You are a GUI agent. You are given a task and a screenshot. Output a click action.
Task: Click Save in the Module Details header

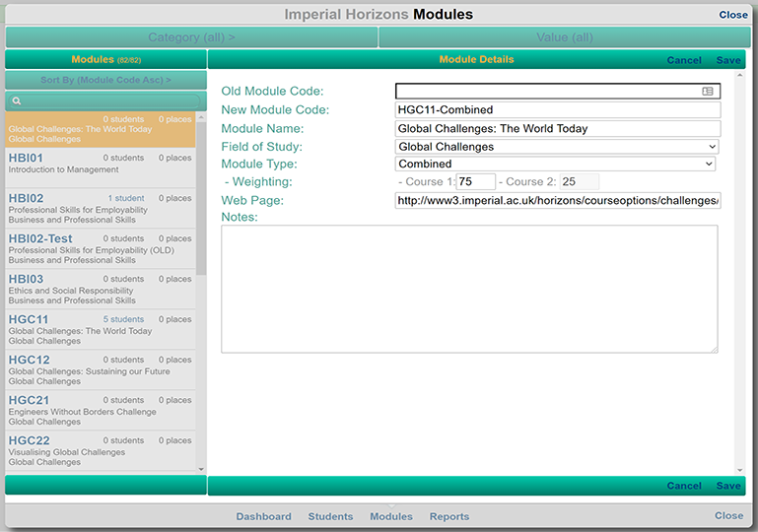coord(728,60)
